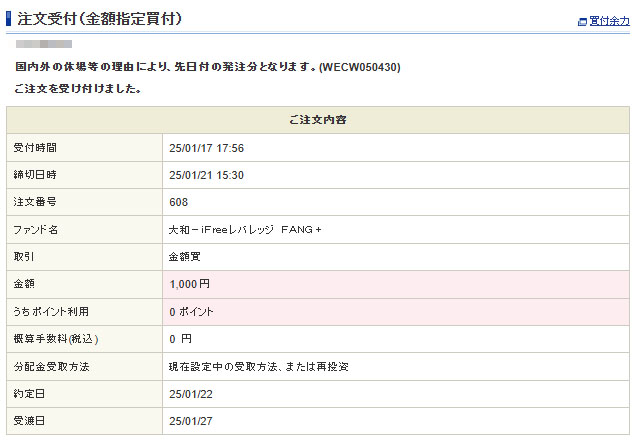This screenshot has height=441, width=636.
Task: Click the 注文受付(金額指定買付) page heading
Action: 99,18
